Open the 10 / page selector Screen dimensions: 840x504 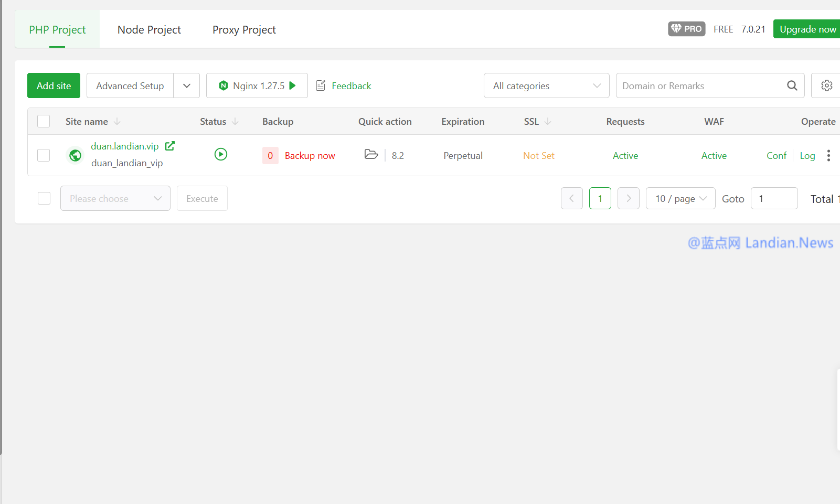click(x=680, y=198)
